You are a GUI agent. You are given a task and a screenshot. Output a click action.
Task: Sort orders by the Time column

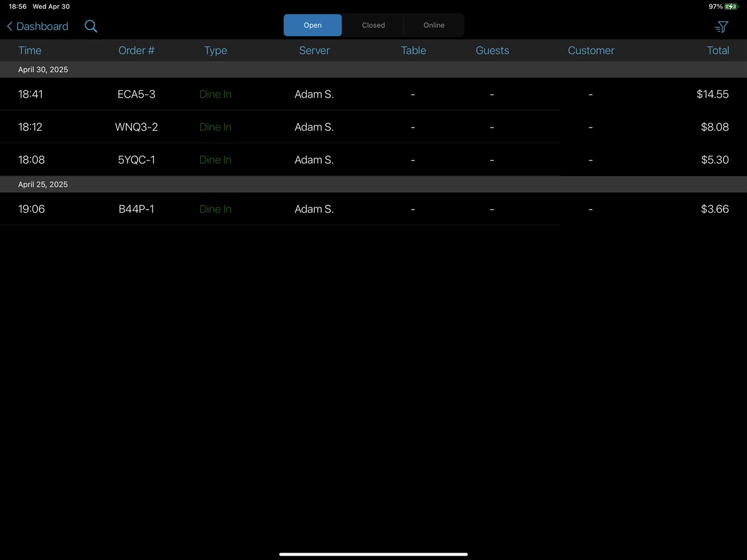coord(29,50)
